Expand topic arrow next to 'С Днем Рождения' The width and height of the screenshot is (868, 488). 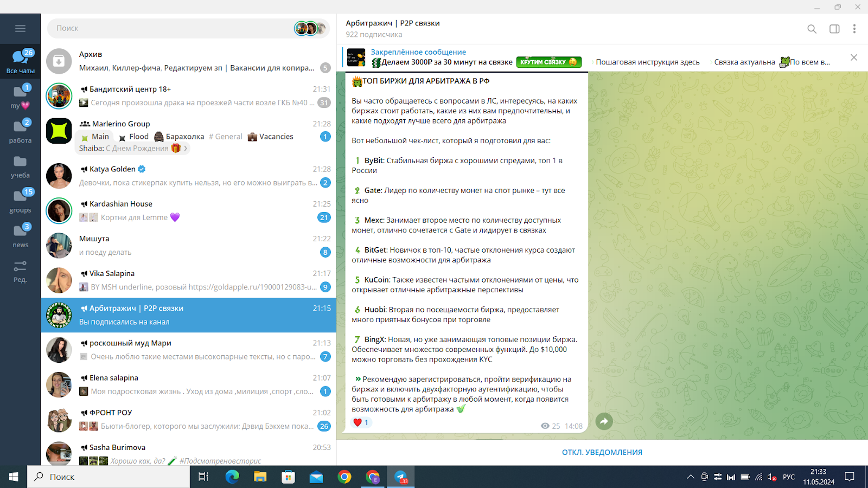coord(186,149)
